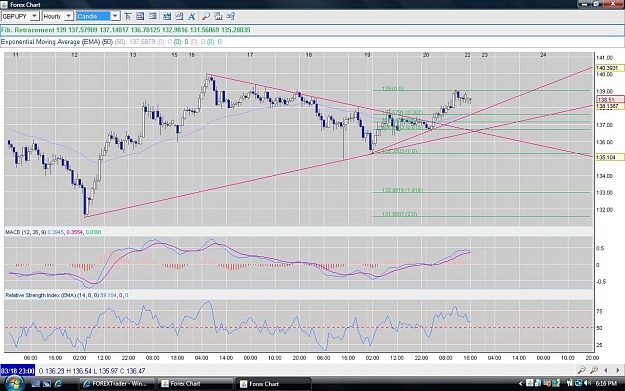The width and height of the screenshot is (625, 391).
Task: Click the 141.00 price axis label
Action: tap(605, 58)
